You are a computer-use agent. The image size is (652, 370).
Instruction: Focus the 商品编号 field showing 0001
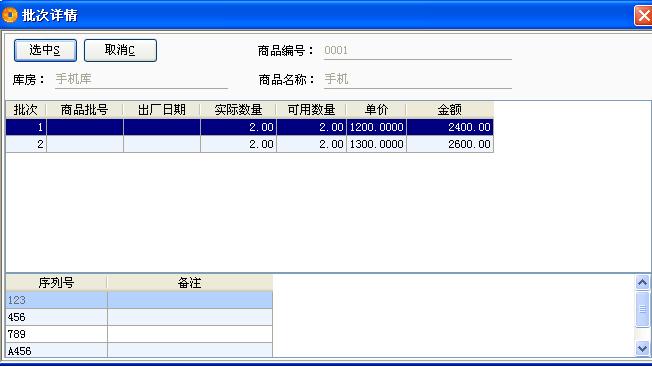click(417, 51)
